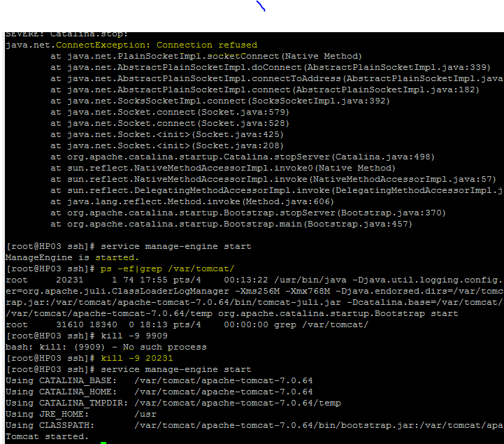Click the Using CATALINA_TMPDIR line

pyautogui.click(x=173, y=403)
